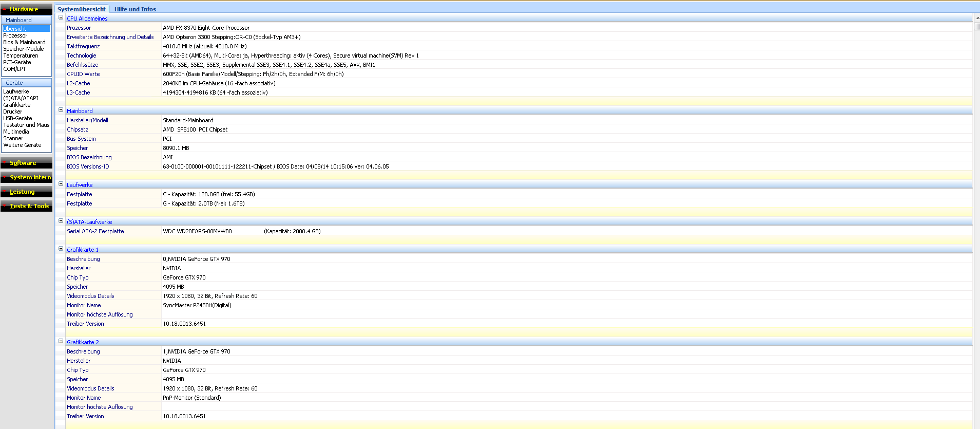Select Scanner in sidebar

click(x=13, y=138)
